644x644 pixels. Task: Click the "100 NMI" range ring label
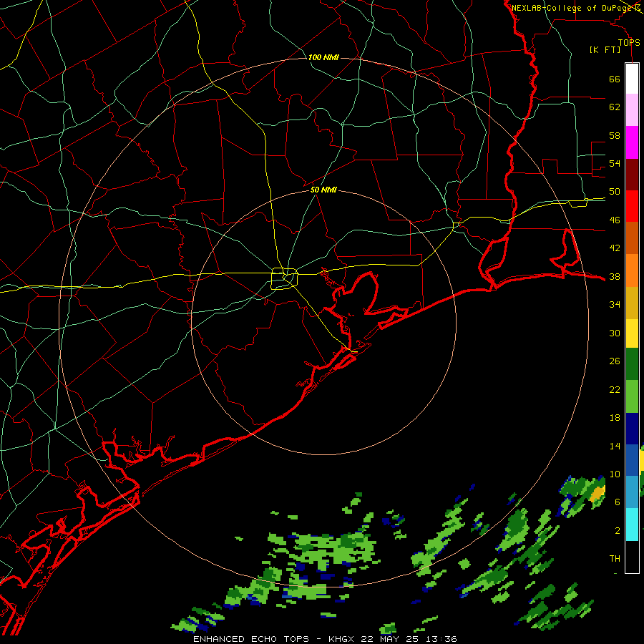pyautogui.click(x=323, y=57)
